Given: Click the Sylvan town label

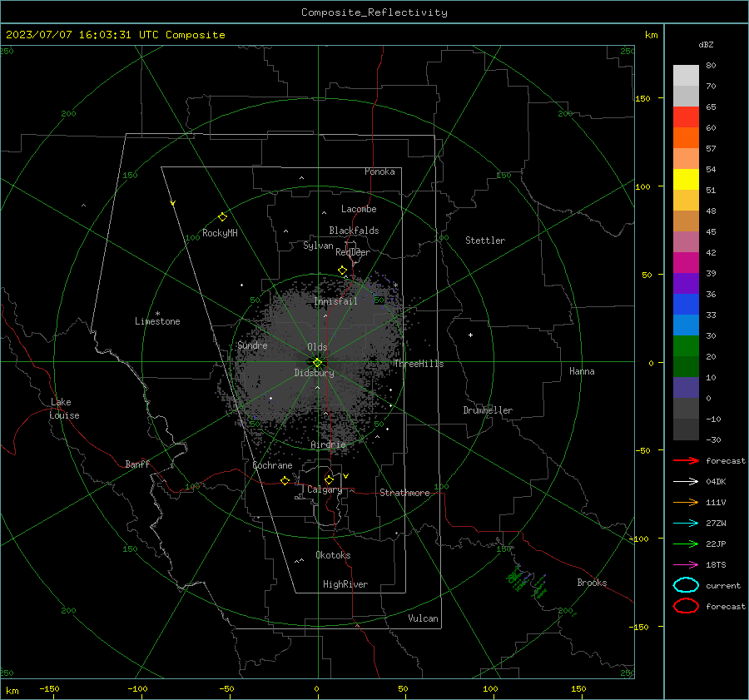Looking at the screenshot, I should pos(318,246).
